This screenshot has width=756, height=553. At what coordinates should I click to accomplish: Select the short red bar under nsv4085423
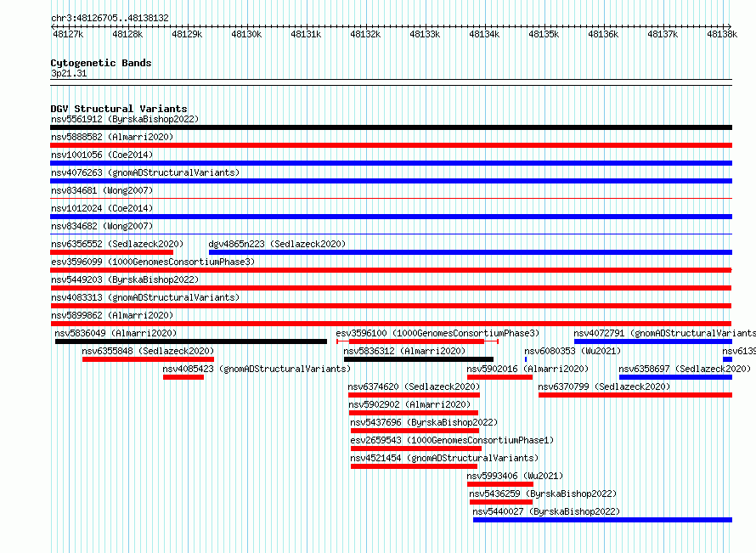(183, 377)
